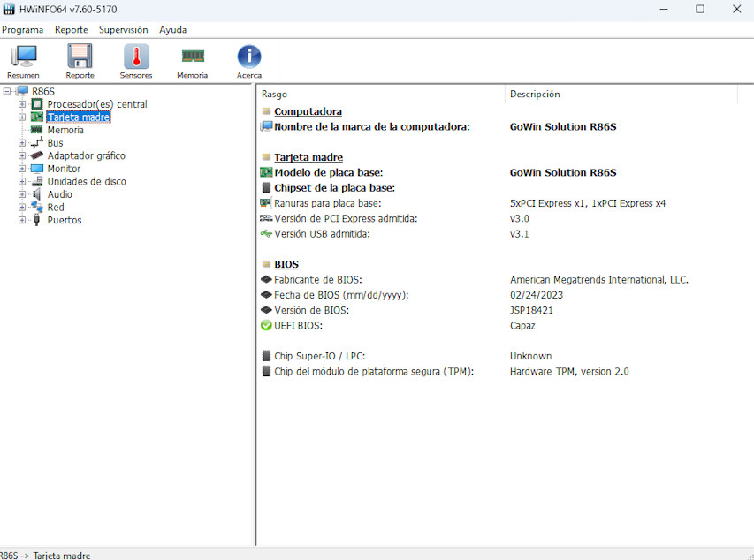Viewport: 754px width, 560px height.
Task: Click the Bus tree node icon
Action: click(x=37, y=143)
